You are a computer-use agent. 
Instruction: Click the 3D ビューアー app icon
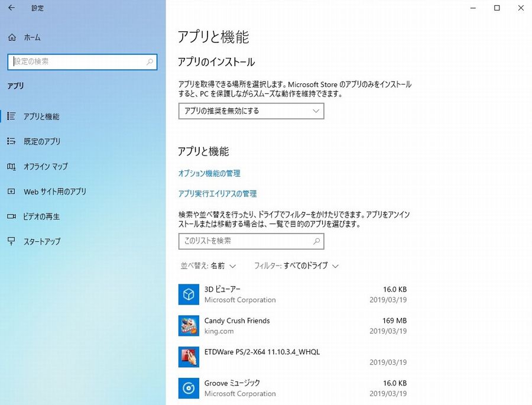click(x=189, y=294)
